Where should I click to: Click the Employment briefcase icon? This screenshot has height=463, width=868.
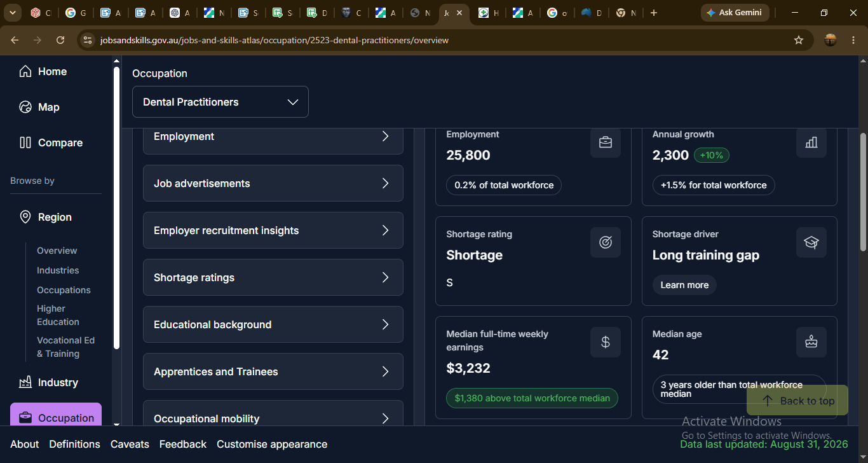[x=606, y=142]
